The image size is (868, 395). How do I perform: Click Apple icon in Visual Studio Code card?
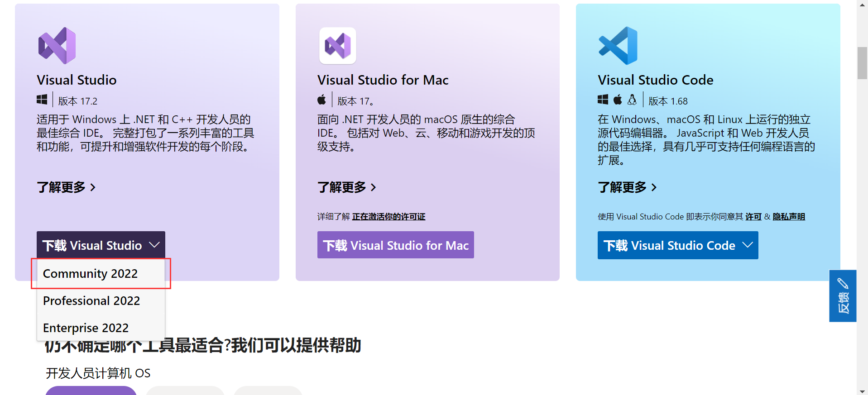pos(618,100)
